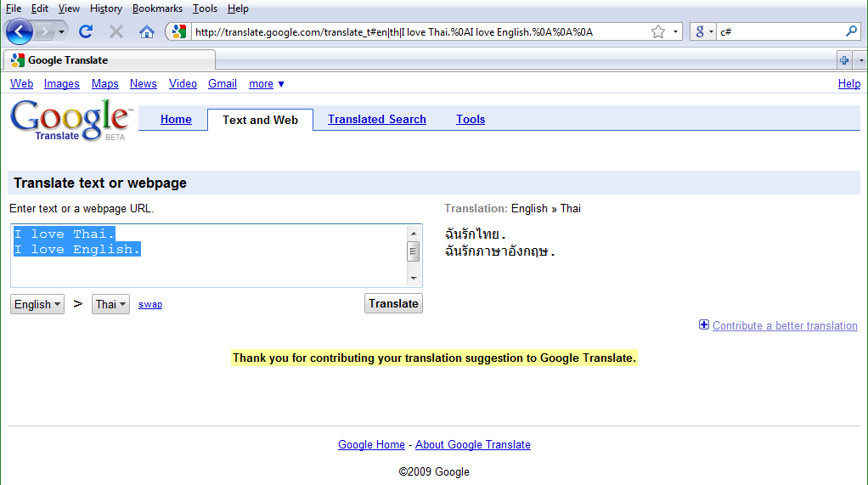Select the Text and Web tab

point(260,120)
